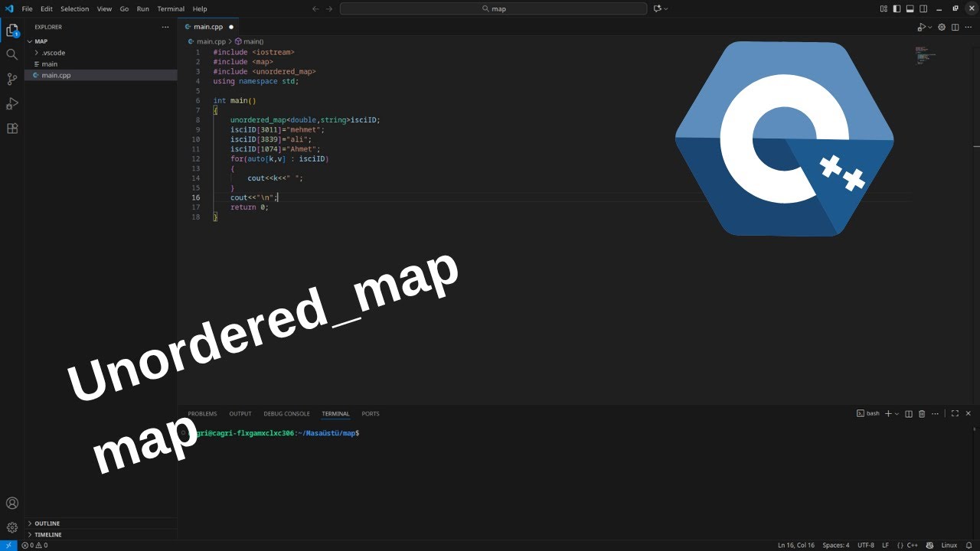Maximize the terminal panel size
Screen dimensions: 980x551
tap(955, 413)
